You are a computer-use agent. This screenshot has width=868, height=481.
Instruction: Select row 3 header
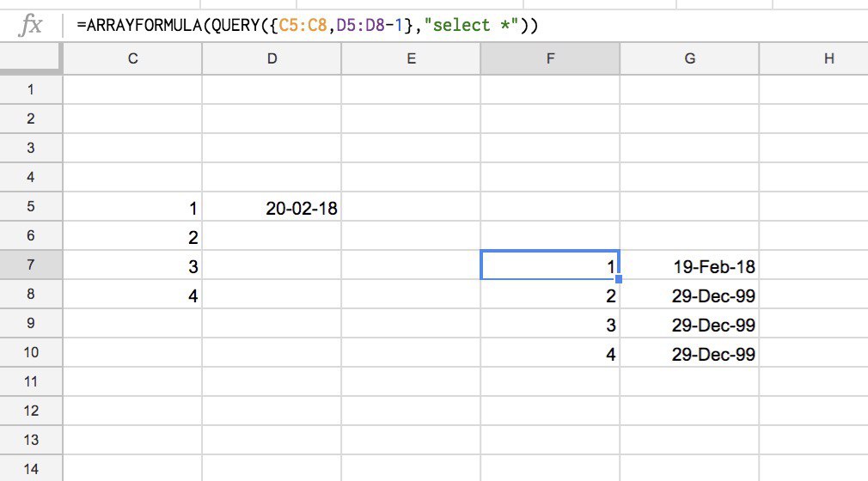31,148
